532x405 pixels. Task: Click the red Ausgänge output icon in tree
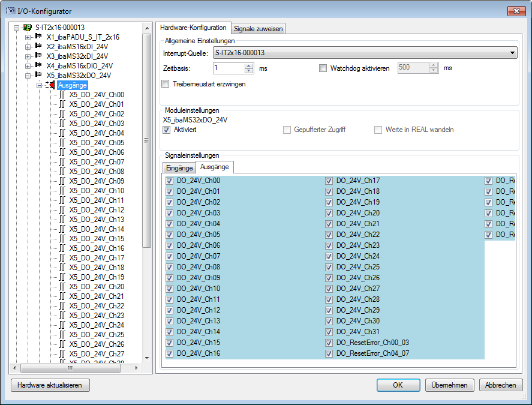pyautogui.click(x=50, y=85)
